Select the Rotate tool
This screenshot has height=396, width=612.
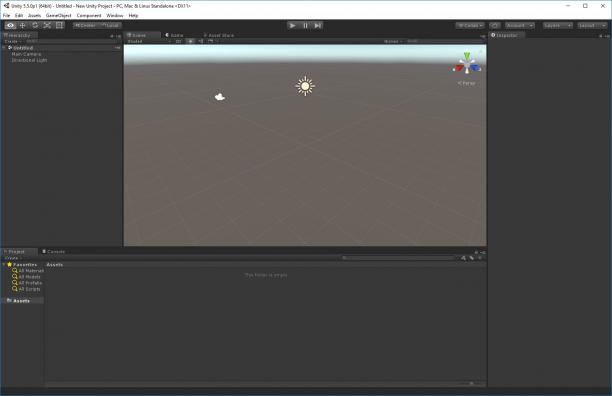click(x=35, y=25)
